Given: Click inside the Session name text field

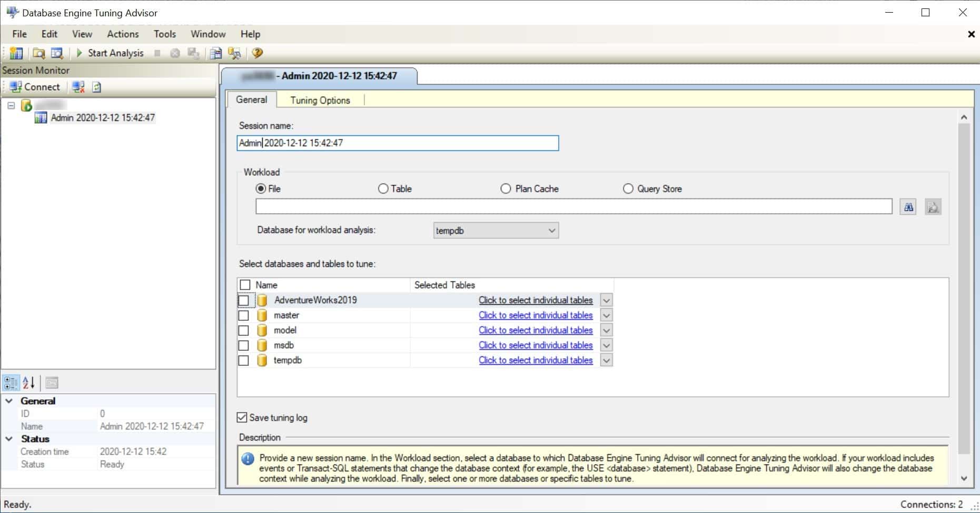Looking at the screenshot, I should click(x=398, y=143).
